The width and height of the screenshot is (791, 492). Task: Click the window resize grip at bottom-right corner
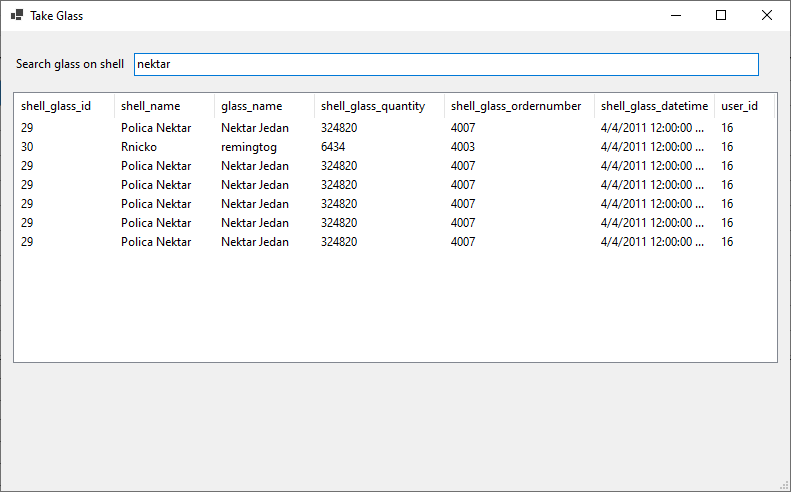click(x=783, y=484)
